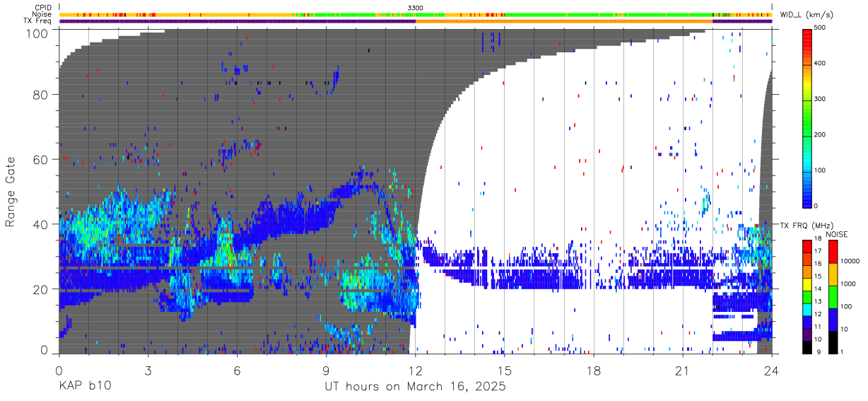Click the 21 tick on UT hours axis
The width and height of the screenshot is (868, 401).
tap(683, 370)
